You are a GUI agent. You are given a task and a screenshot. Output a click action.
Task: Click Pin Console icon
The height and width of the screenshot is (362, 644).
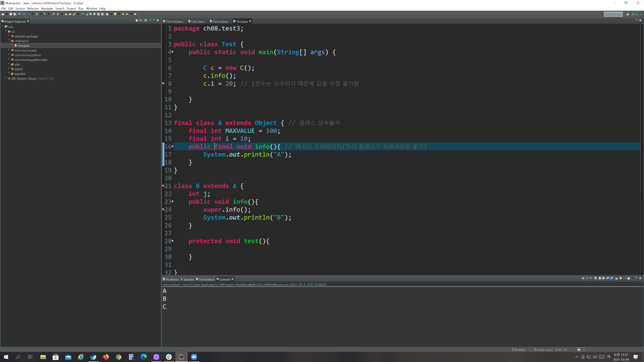click(617, 278)
